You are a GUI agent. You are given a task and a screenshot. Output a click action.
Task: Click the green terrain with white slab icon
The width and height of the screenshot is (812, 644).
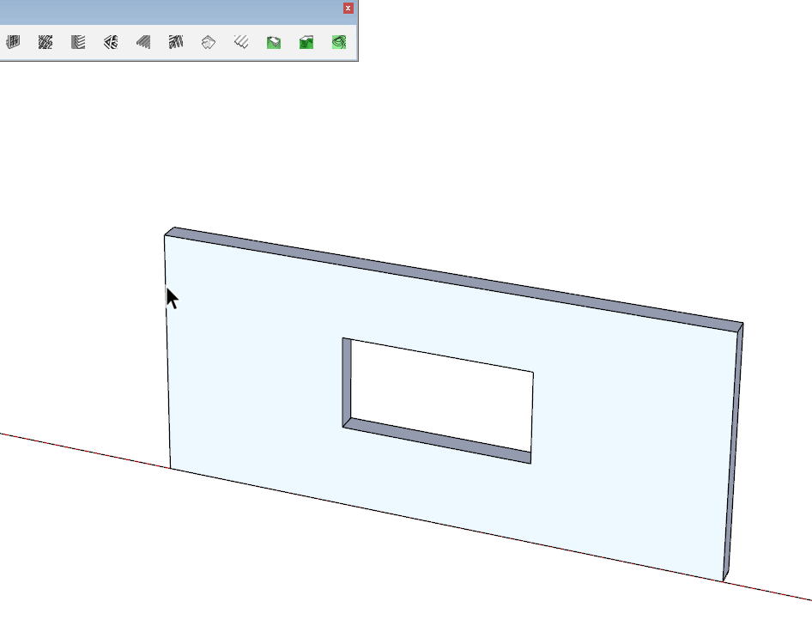pos(274,42)
